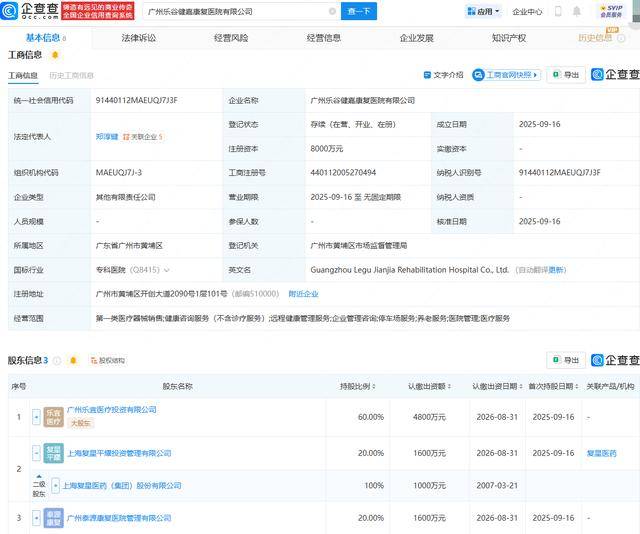Click 2007-03-21 date cell

pyautogui.click(x=497, y=486)
